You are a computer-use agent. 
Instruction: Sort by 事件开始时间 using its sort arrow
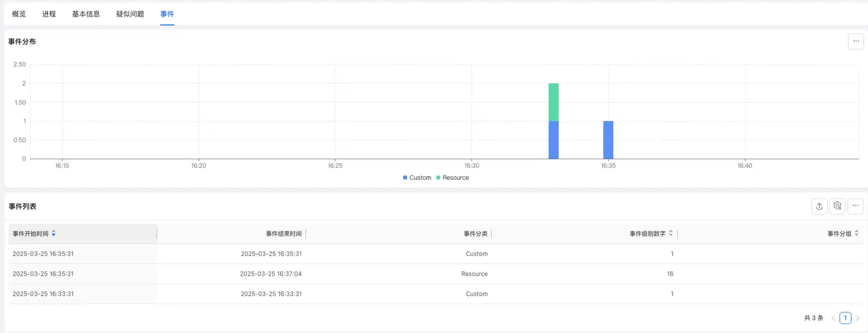tap(54, 233)
